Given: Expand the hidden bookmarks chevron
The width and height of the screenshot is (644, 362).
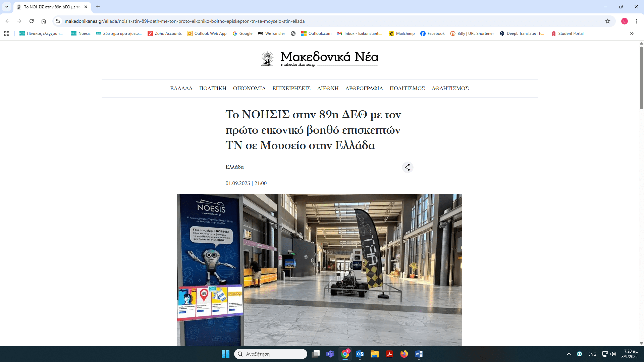Looking at the screenshot, I should pos(632,34).
